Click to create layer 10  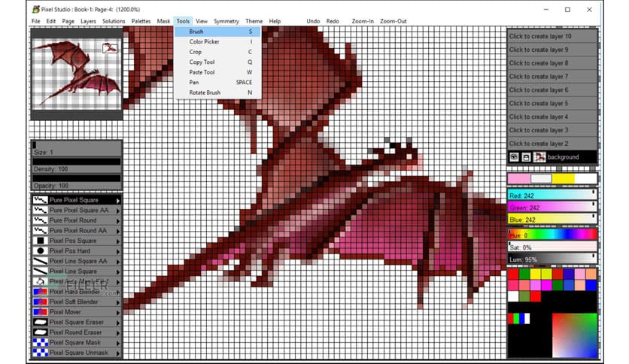coord(552,36)
